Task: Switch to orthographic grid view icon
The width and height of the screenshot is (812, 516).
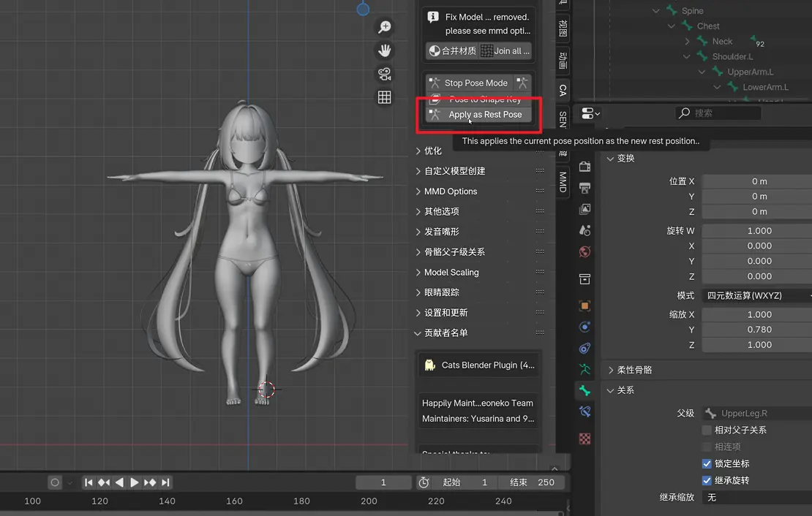Action: 384,97
